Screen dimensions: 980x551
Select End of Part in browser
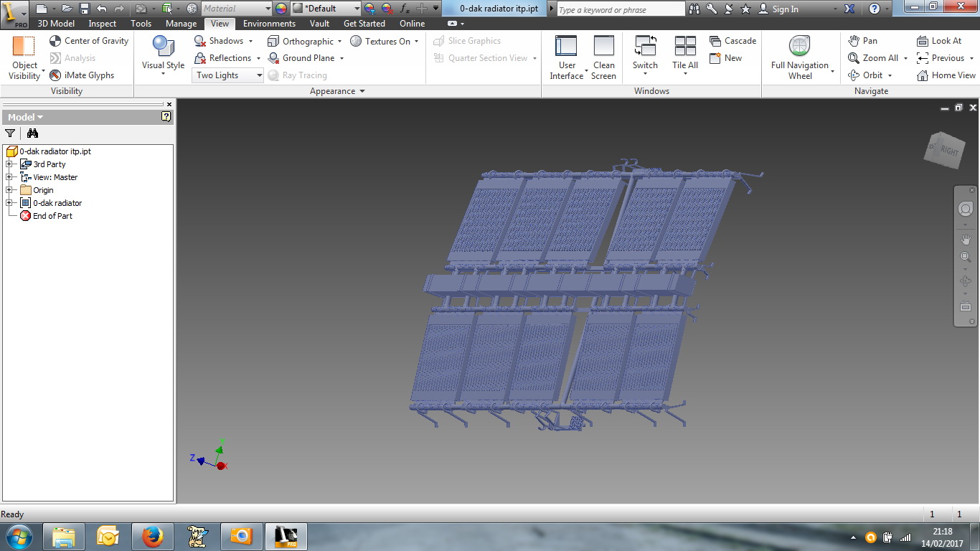[x=46, y=216]
